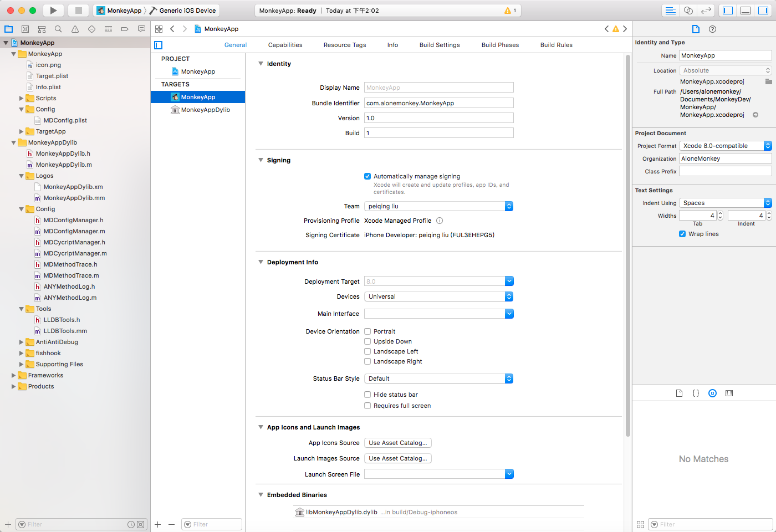Image resolution: width=776 pixels, height=532 pixels.
Task: Go forward in editor history
Action: 185,29
